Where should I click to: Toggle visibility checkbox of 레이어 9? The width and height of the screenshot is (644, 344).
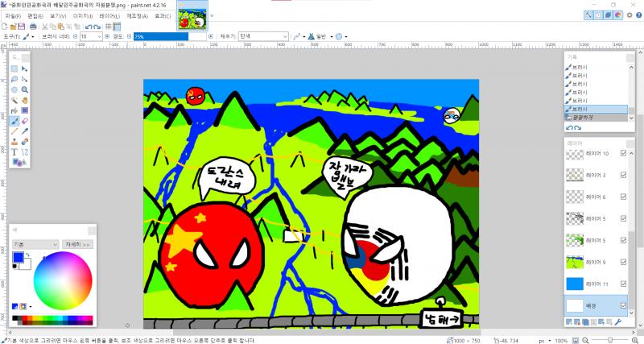(x=623, y=262)
